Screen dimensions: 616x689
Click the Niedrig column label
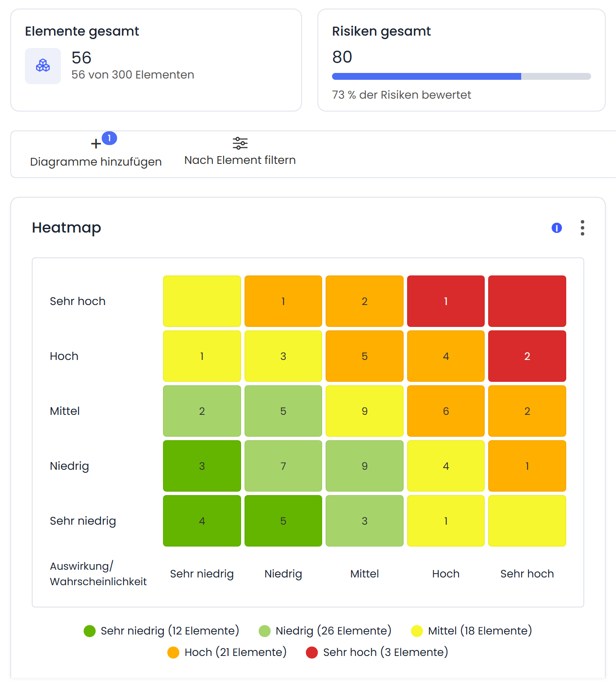tap(283, 574)
